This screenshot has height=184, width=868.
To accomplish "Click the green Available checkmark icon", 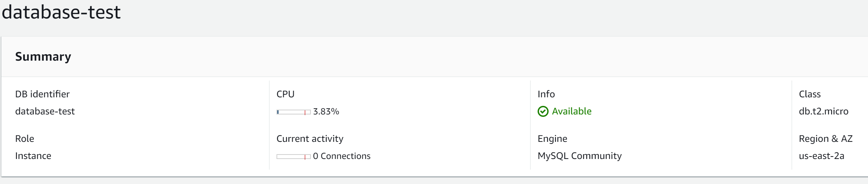I will [x=543, y=111].
